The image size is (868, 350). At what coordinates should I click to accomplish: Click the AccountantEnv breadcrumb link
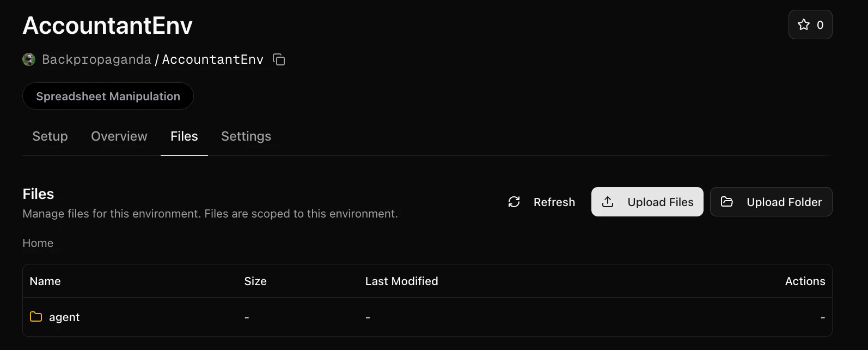click(212, 59)
